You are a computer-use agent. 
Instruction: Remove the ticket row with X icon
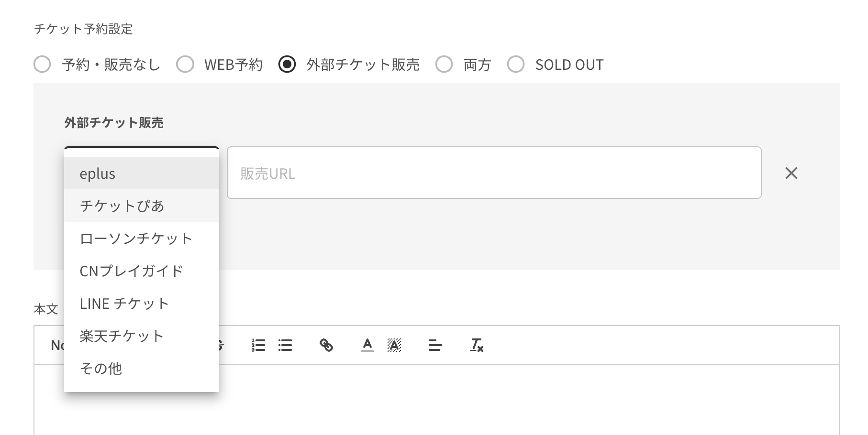(791, 173)
